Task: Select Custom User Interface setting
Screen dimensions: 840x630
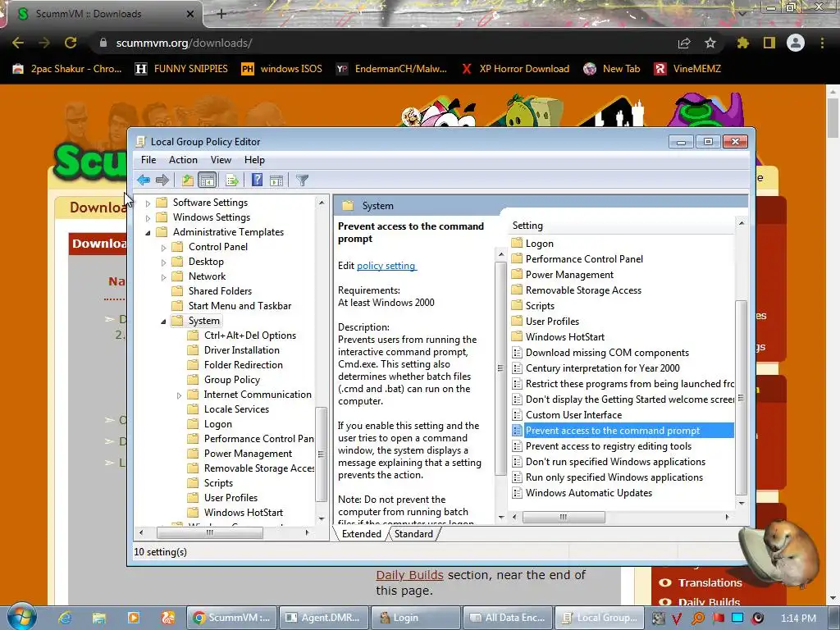Action: pos(573,415)
